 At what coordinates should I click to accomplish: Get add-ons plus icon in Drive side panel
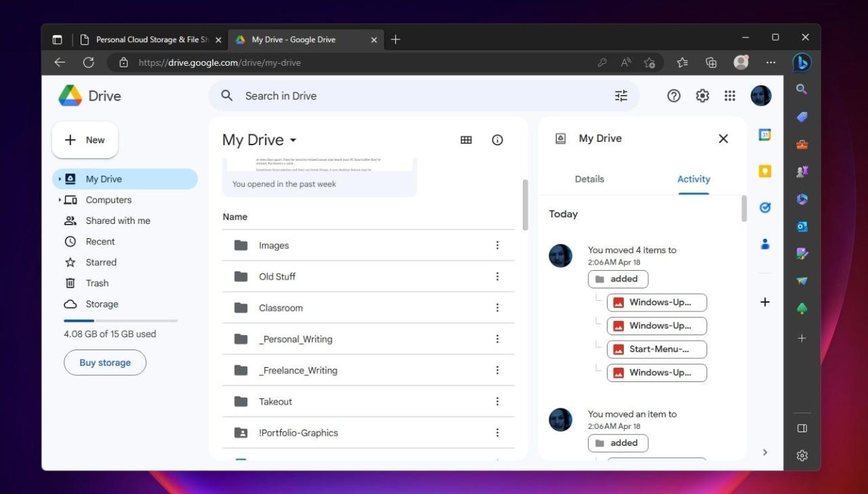[x=765, y=302]
